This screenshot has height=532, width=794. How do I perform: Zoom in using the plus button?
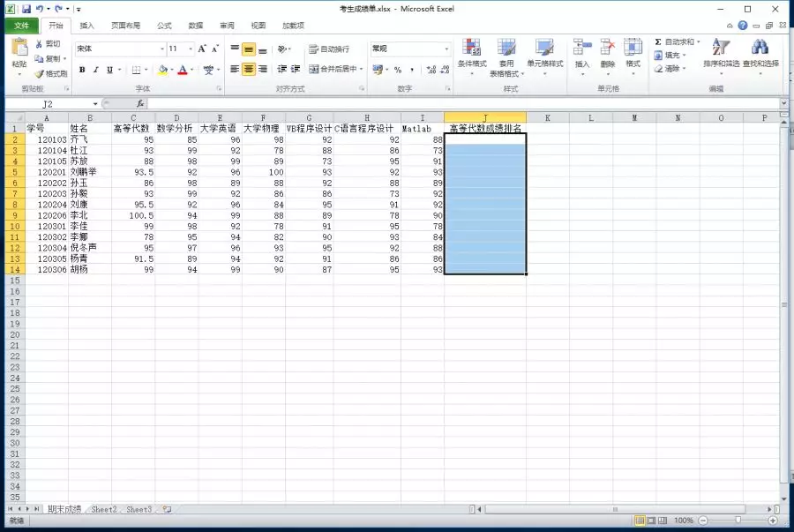(773, 521)
